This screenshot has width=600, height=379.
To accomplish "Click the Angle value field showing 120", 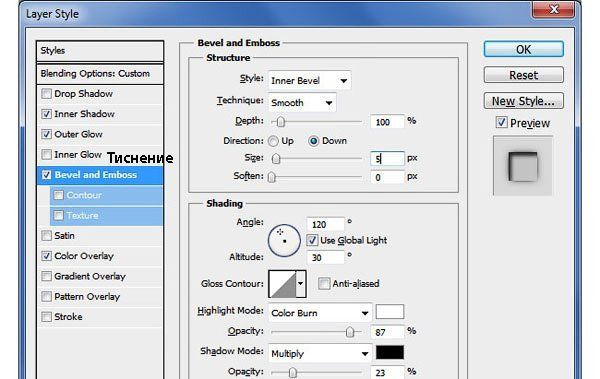I will (x=325, y=224).
